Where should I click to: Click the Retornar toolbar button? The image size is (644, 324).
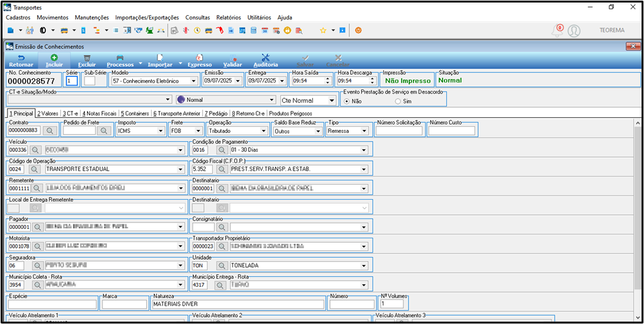point(21,61)
